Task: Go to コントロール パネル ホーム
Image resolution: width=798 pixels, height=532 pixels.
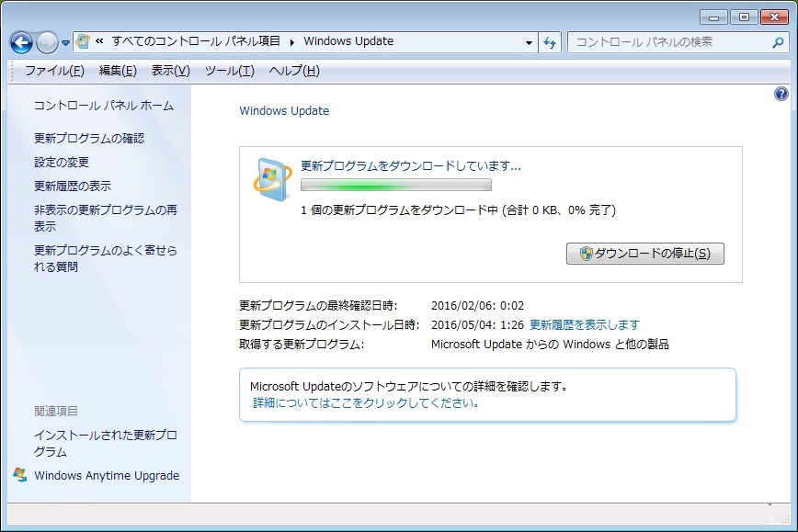Action: pyautogui.click(x=104, y=106)
